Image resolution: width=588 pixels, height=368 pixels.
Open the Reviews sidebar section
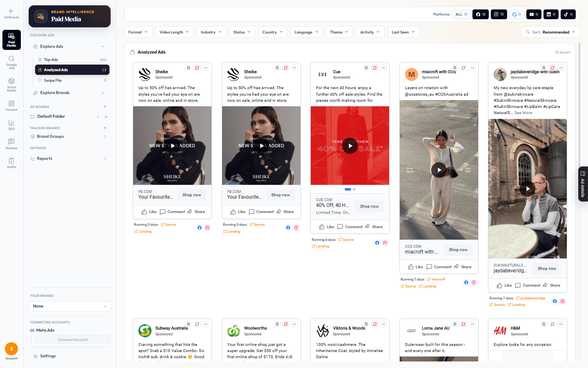click(x=11, y=144)
